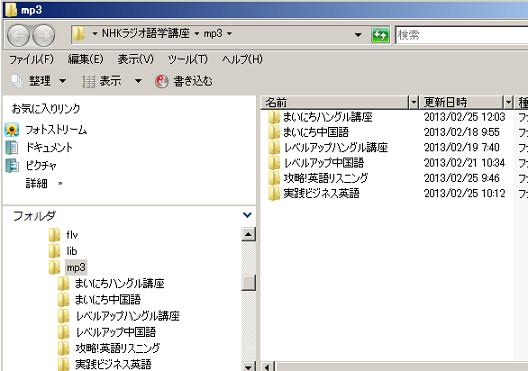Image resolution: width=528 pixels, height=371 pixels.
Task: Click the 書き込む toolbar button label
Action: point(193,81)
